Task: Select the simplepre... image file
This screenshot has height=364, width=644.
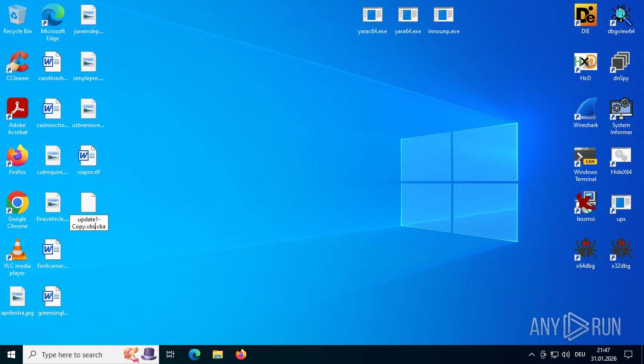Action: click(x=89, y=67)
